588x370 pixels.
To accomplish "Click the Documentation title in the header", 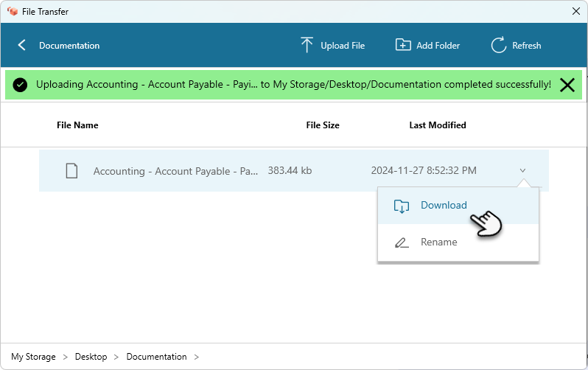I will 69,46.
